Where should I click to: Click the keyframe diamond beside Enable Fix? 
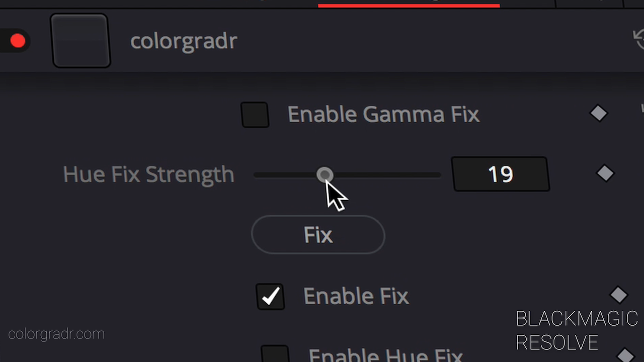619,295
